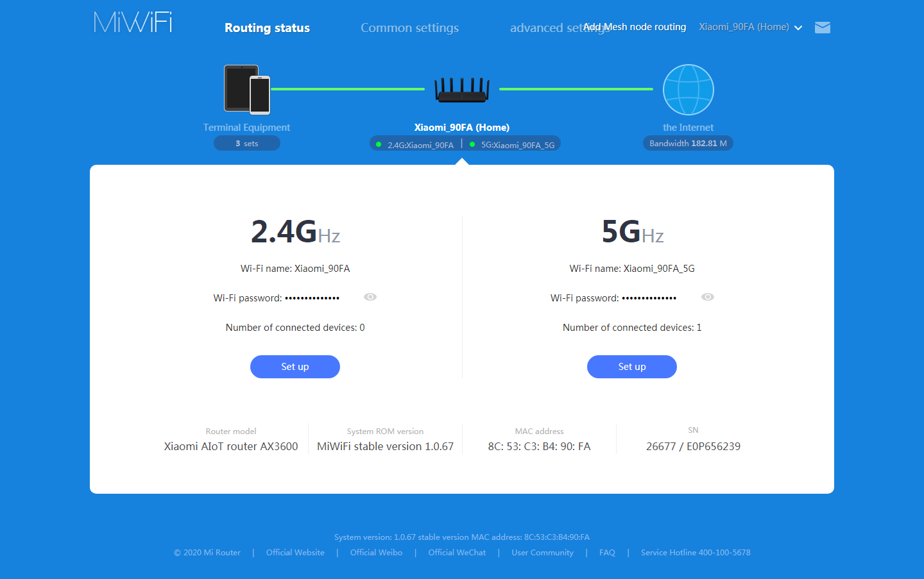
Task: Open the Common settings tab
Action: [409, 28]
